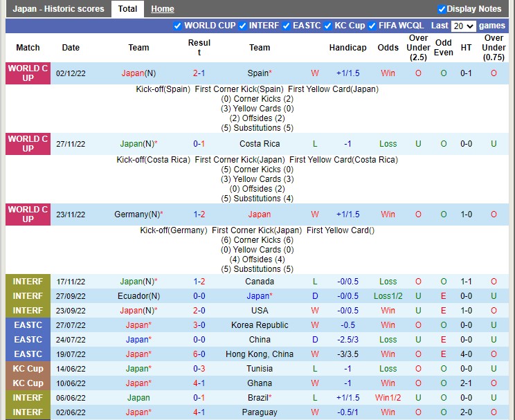
Task: Click the -2.5/3 handicap against China
Action: [x=347, y=340]
